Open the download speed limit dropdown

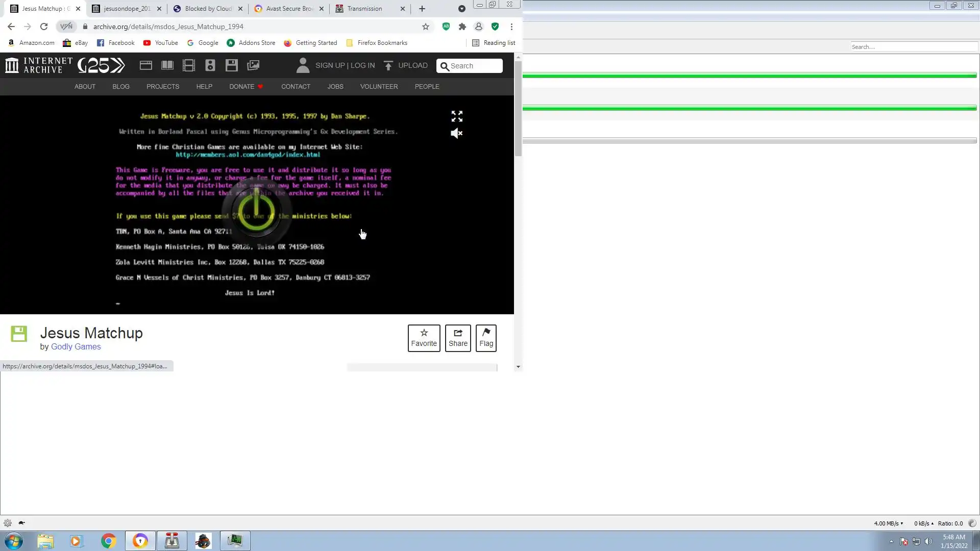(888, 523)
